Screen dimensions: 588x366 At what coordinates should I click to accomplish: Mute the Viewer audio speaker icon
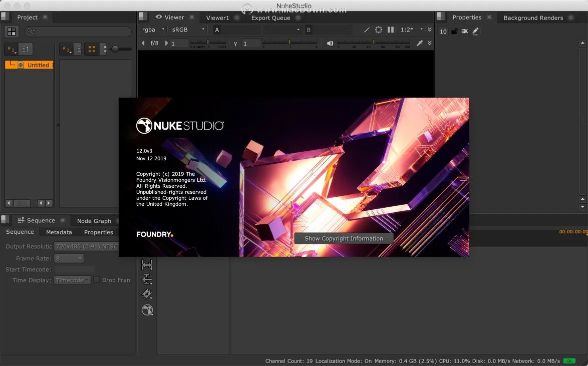coord(330,44)
